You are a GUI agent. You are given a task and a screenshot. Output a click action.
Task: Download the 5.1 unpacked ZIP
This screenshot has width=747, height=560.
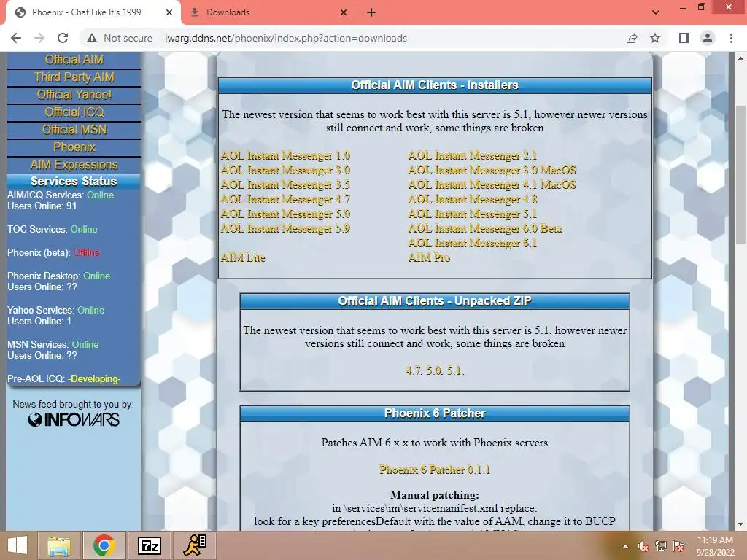pos(454,370)
